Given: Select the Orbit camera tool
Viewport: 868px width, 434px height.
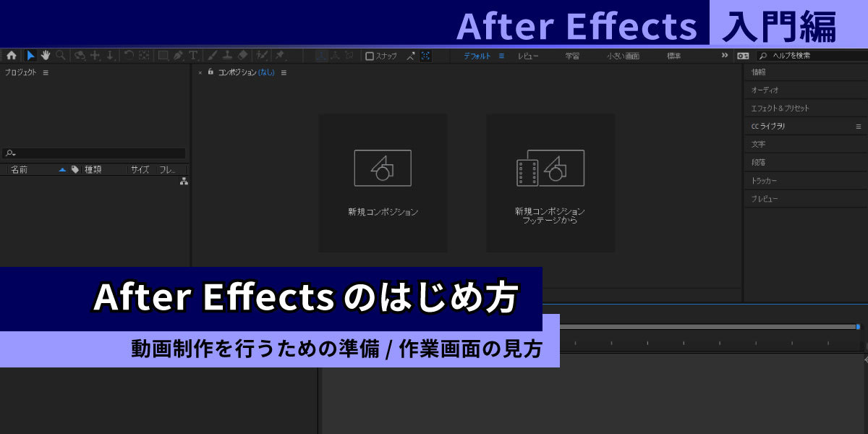Looking at the screenshot, I should [80, 55].
